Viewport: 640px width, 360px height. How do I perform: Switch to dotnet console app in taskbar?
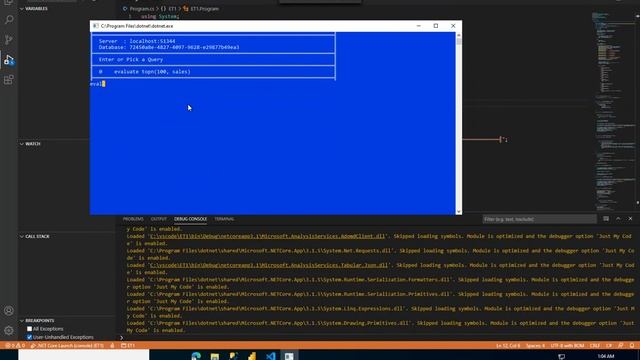point(289,356)
